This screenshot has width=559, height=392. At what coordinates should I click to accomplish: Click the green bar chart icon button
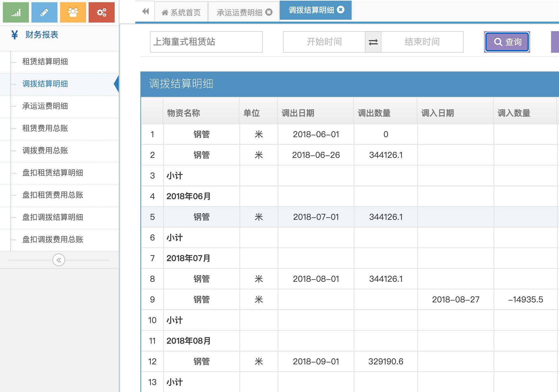tap(16, 12)
